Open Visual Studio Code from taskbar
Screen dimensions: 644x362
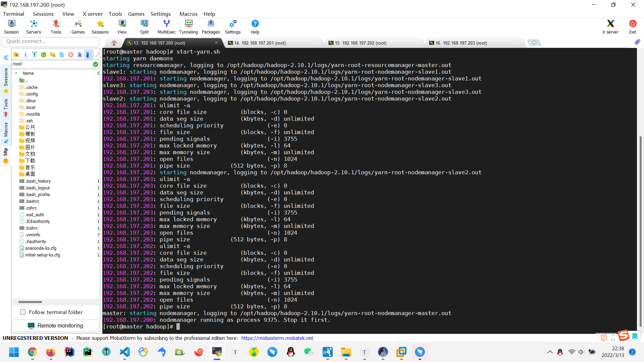pyautogui.click(x=124, y=352)
